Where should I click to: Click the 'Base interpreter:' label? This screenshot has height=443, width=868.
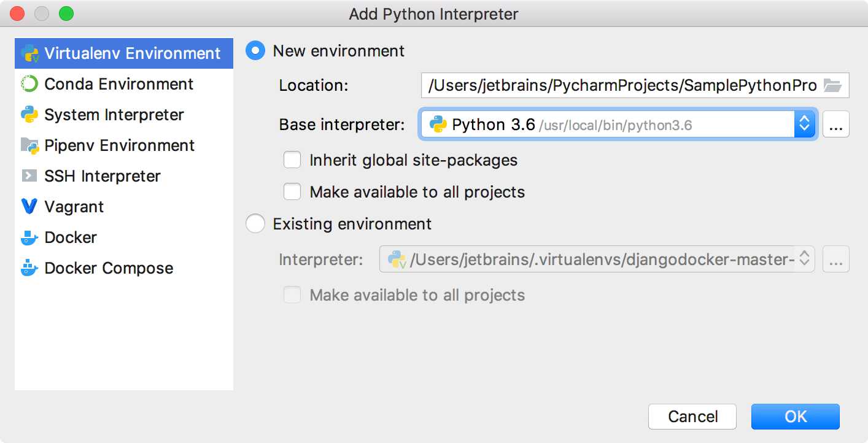click(342, 125)
